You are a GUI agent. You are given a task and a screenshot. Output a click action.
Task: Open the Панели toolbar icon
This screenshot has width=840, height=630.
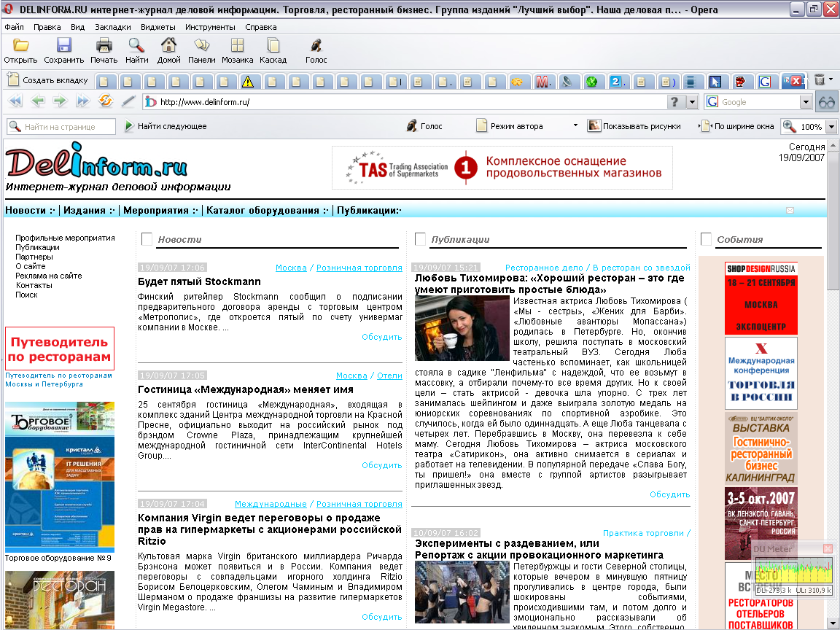[x=201, y=45]
